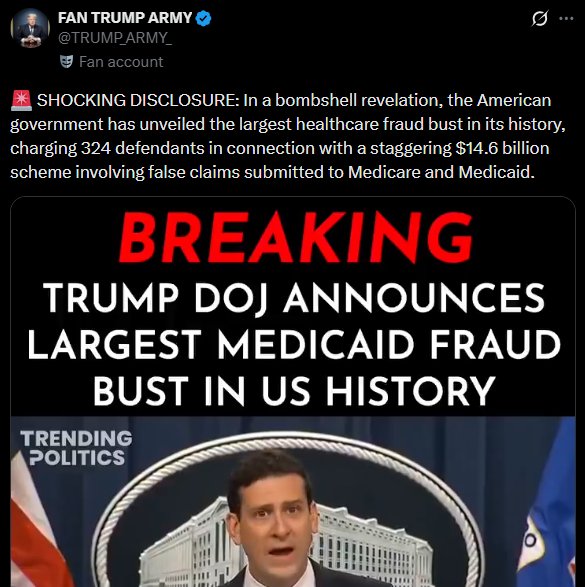Click the red siren emoji
Viewport: 585px width, 587px height.
coord(21,100)
